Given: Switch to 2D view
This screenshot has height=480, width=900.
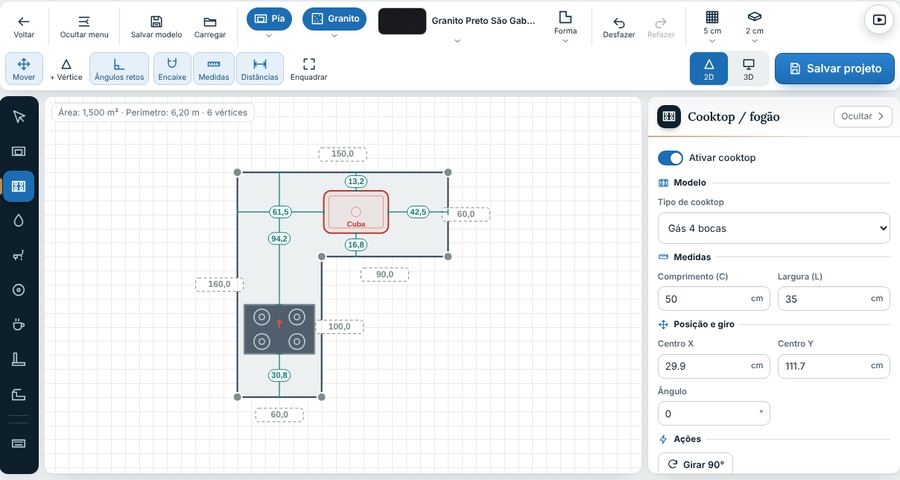Looking at the screenshot, I should click(x=709, y=69).
